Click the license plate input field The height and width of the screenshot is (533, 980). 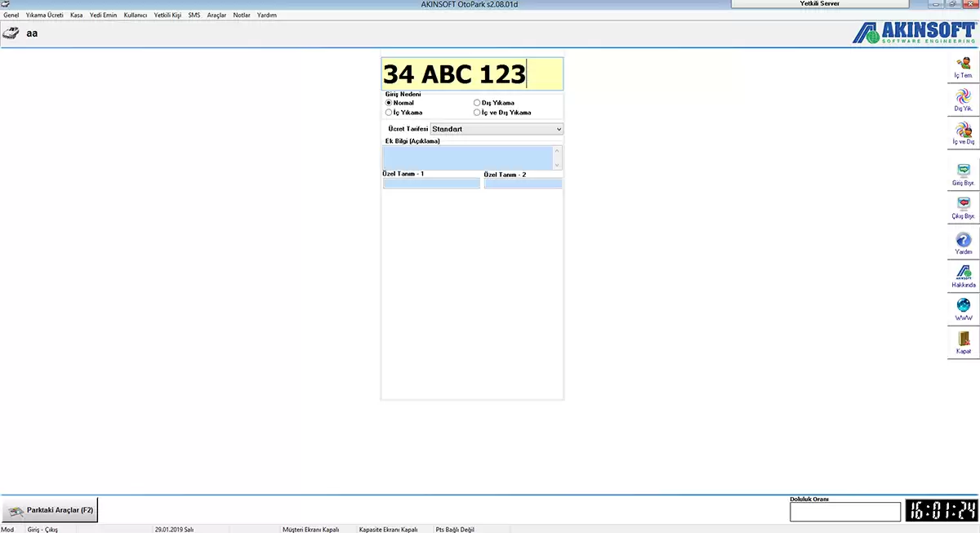pyautogui.click(x=472, y=74)
